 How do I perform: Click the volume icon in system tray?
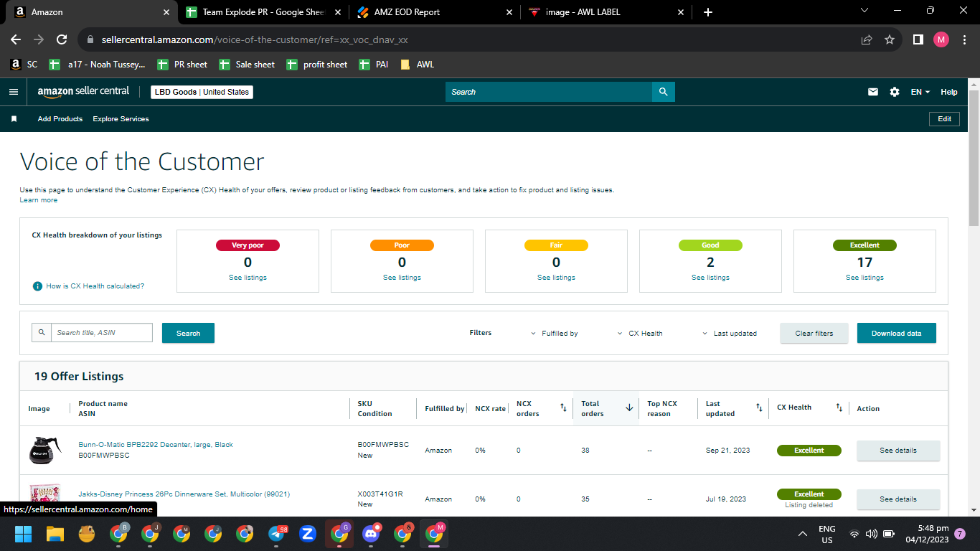[x=872, y=534]
